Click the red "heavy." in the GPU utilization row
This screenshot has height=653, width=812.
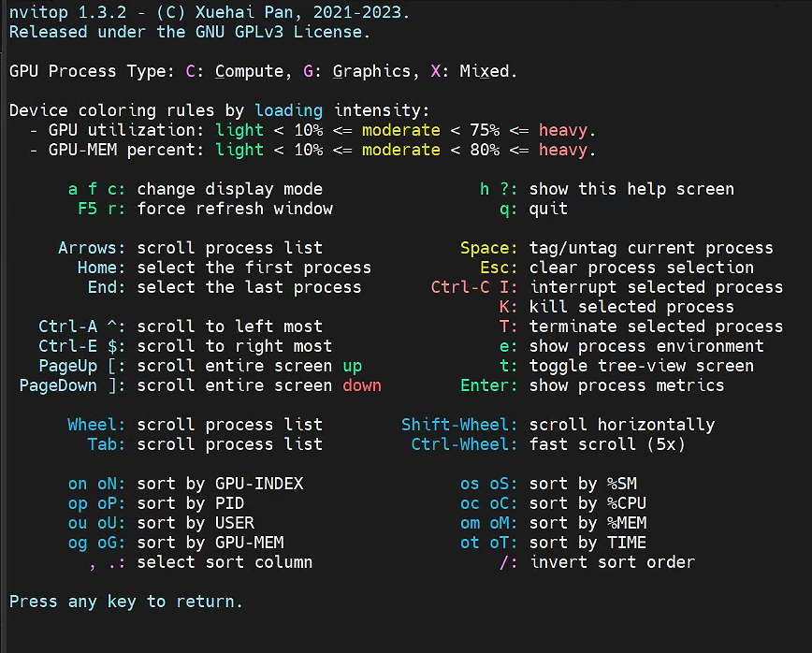tap(567, 130)
